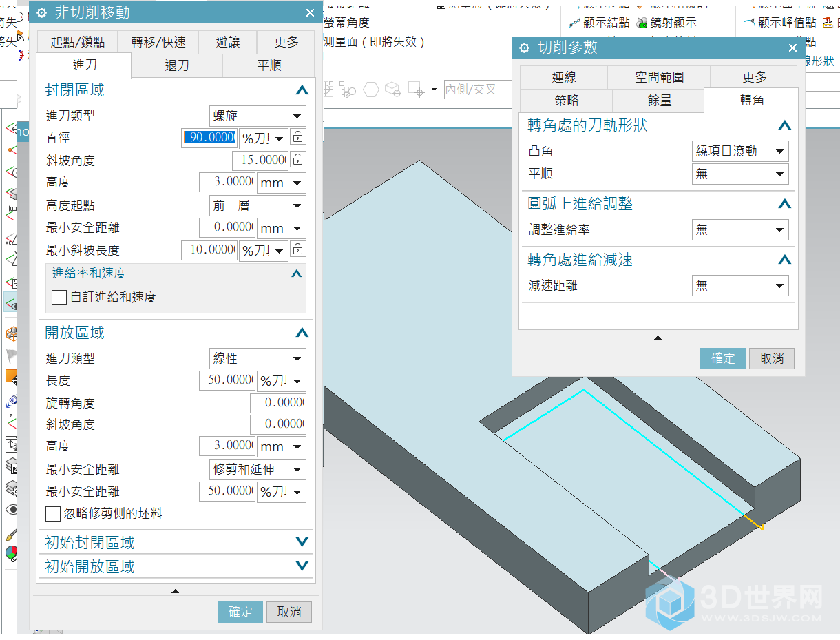The image size is (840, 640).
Task: Click the gear icon of 非切削移動 dialog
Action: 42,12
